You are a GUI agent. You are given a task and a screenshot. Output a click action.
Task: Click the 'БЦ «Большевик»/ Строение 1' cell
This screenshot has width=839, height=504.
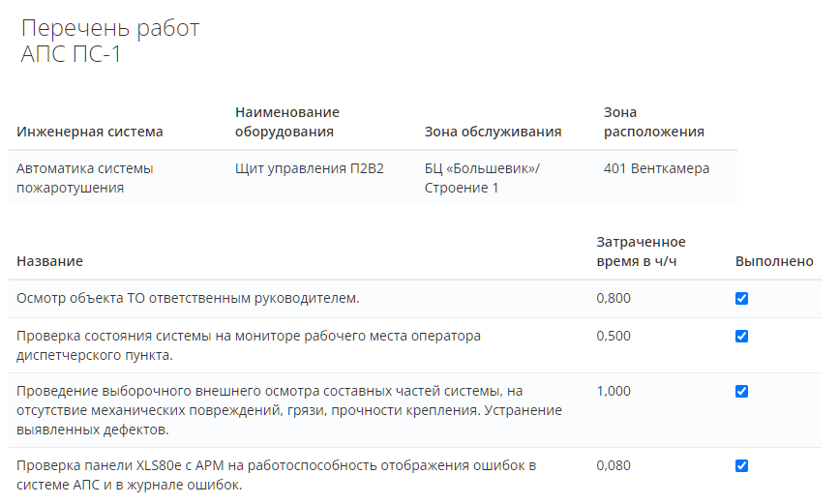click(482, 178)
